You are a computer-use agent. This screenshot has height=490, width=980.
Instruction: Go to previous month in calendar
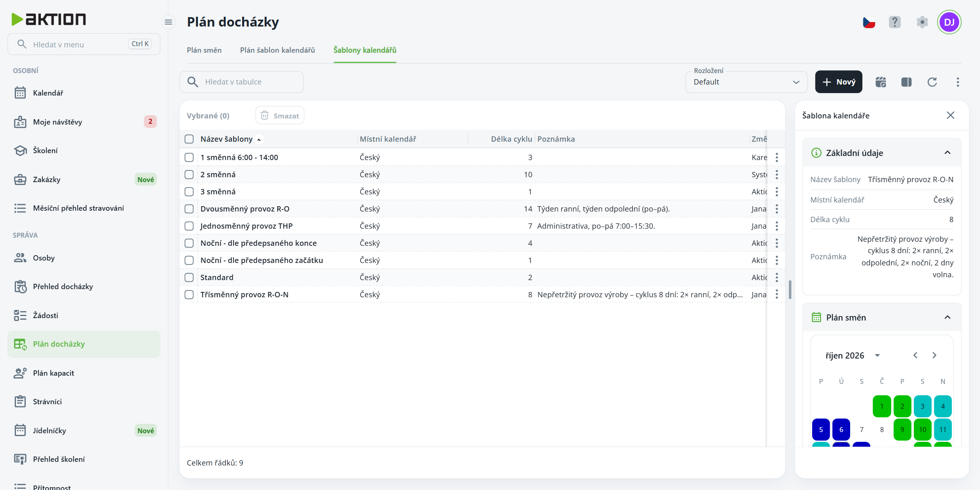click(x=915, y=356)
